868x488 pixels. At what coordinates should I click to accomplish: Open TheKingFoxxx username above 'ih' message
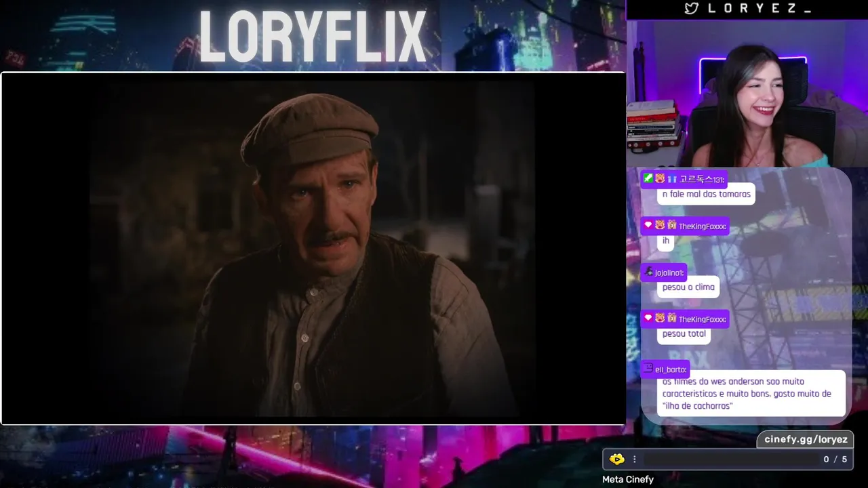point(703,226)
